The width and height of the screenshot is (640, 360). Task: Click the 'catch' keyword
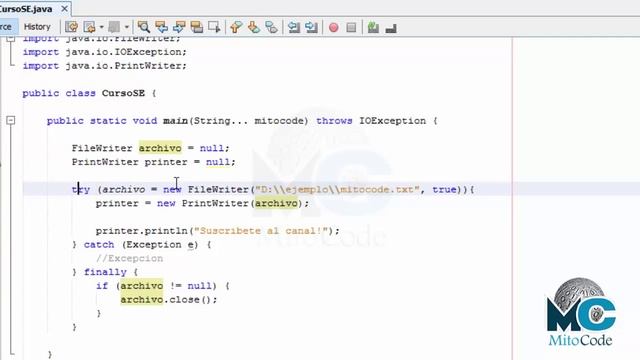(x=99, y=245)
